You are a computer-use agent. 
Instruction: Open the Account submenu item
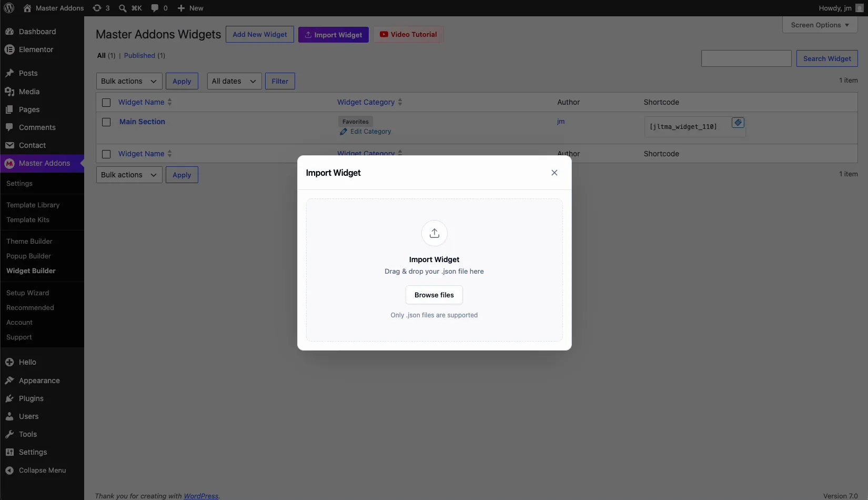point(19,322)
